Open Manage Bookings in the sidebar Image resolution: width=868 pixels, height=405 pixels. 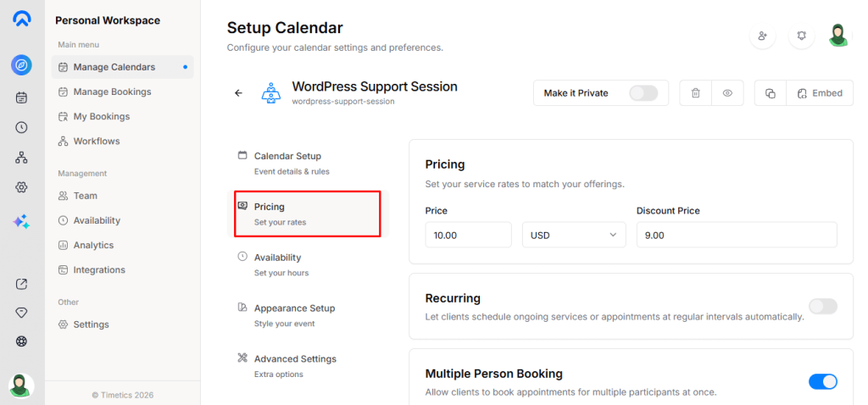112,92
